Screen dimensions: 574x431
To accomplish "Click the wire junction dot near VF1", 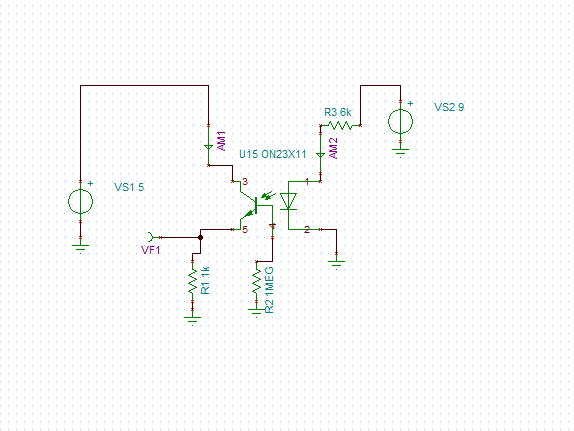I will pos(200,237).
